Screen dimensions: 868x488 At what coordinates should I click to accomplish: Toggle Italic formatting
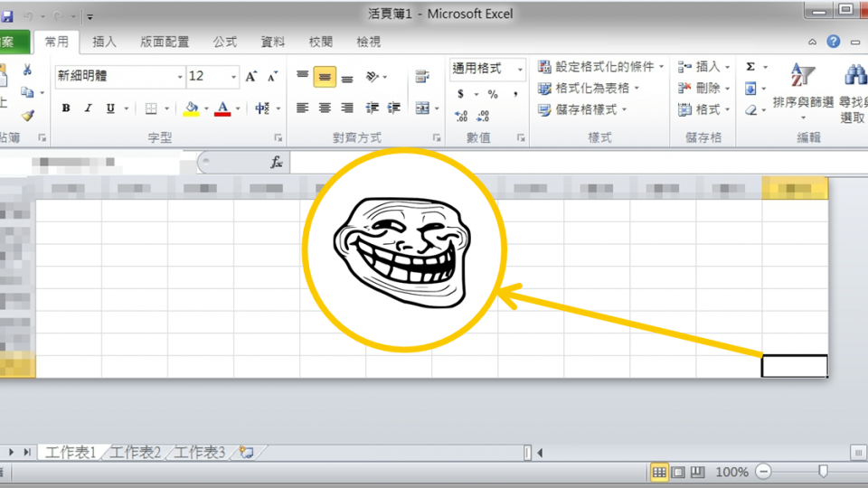pos(88,108)
